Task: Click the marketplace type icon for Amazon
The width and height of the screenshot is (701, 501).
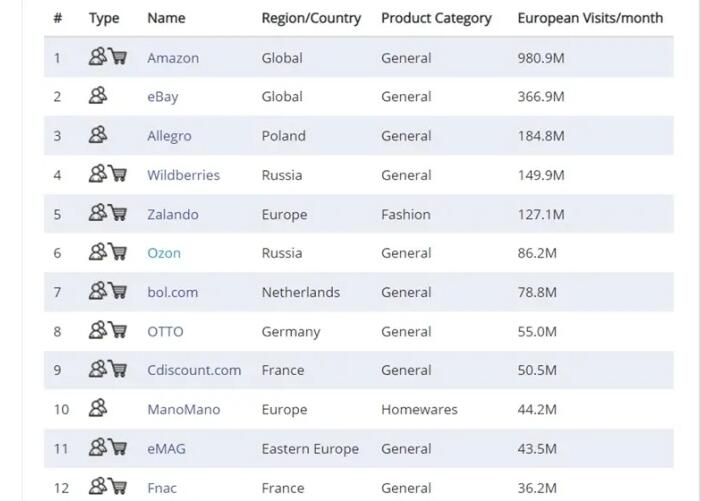Action: 98,57
